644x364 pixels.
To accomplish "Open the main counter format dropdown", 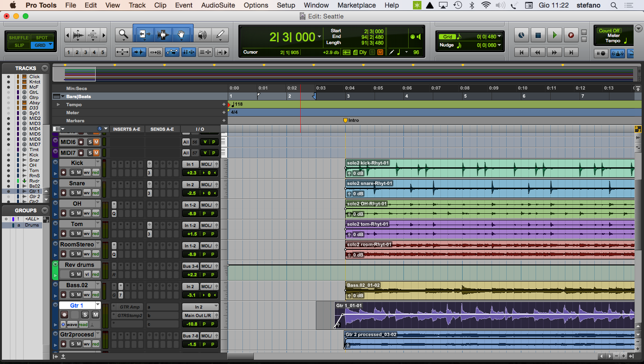I will (320, 37).
